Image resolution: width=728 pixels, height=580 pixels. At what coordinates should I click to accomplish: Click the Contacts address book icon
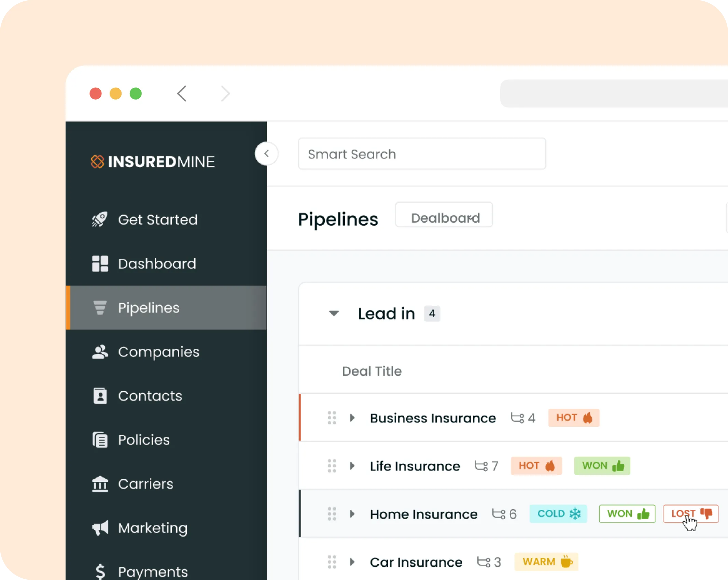[x=100, y=396]
